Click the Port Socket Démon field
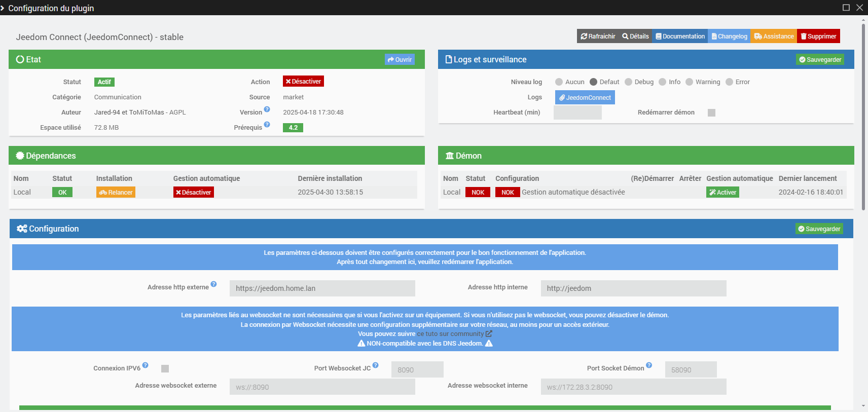The height and width of the screenshot is (412, 868). click(691, 369)
